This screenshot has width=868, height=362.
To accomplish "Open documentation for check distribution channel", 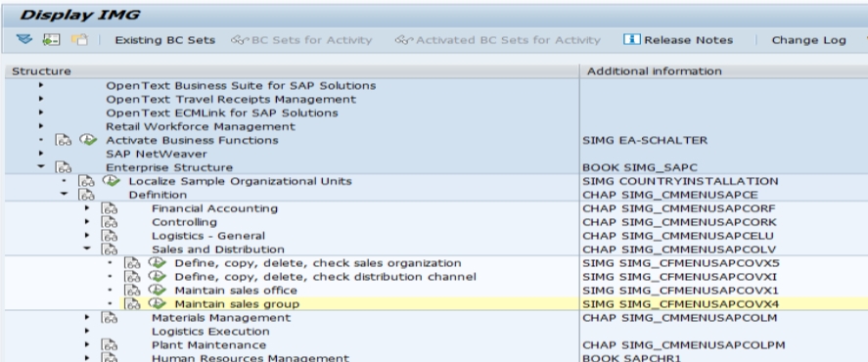I will click(132, 276).
